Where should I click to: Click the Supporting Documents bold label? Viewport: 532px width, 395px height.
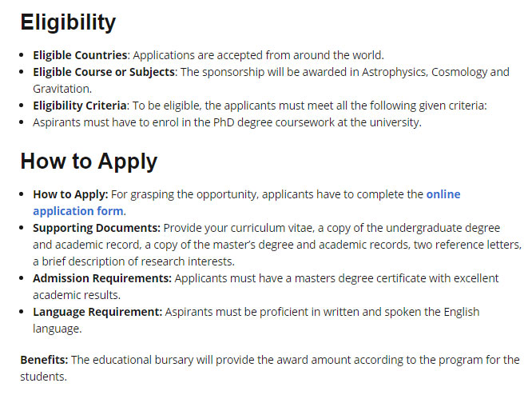(x=97, y=228)
